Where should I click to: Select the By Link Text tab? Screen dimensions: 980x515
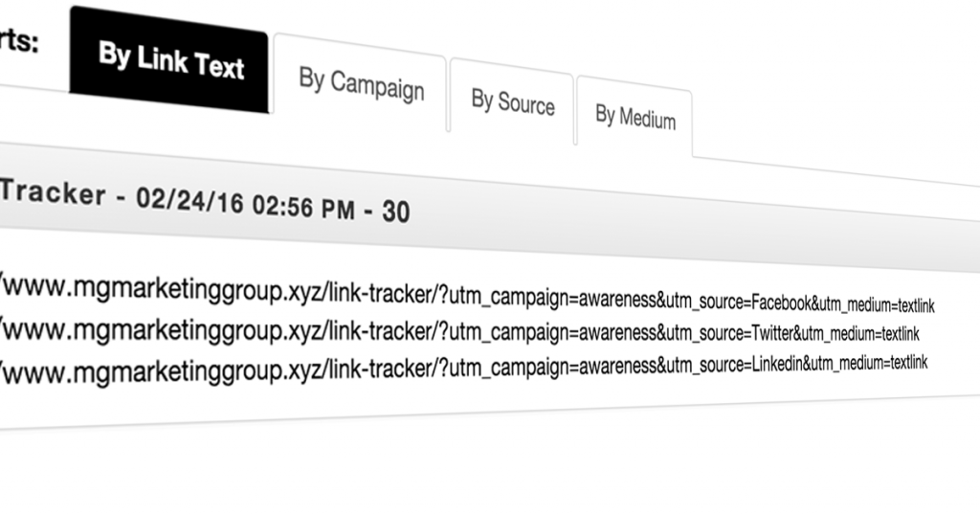(x=168, y=60)
